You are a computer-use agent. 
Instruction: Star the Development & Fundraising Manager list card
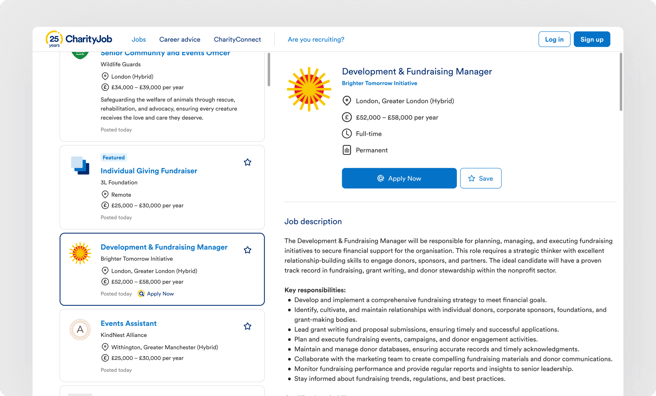click(x=247, y=250)
